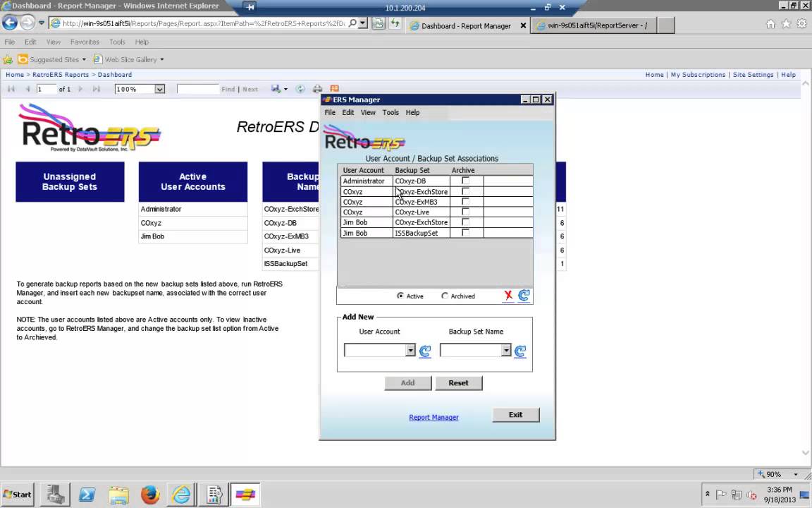Click the compatibility view icon
812x508 pixels.
[x=379, y=23]
